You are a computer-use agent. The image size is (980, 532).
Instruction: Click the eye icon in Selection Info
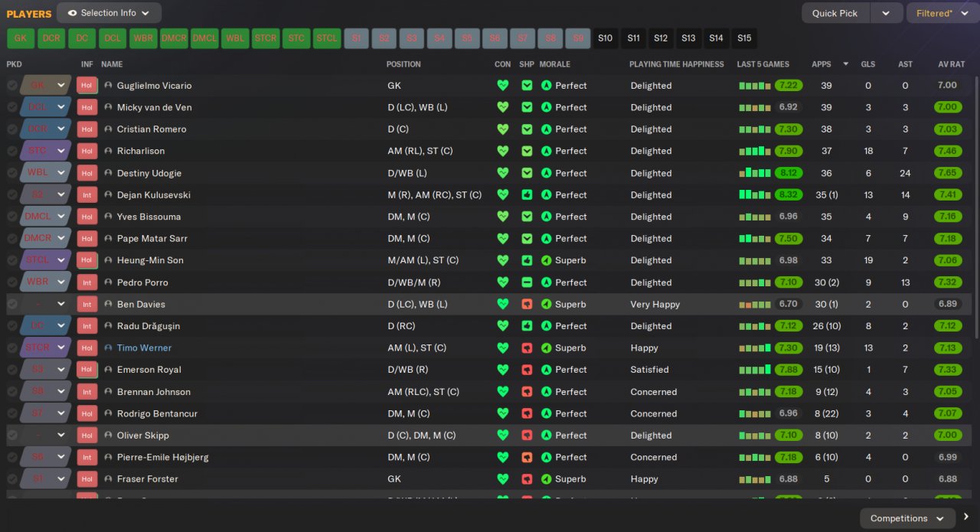(x=72, y=13)
